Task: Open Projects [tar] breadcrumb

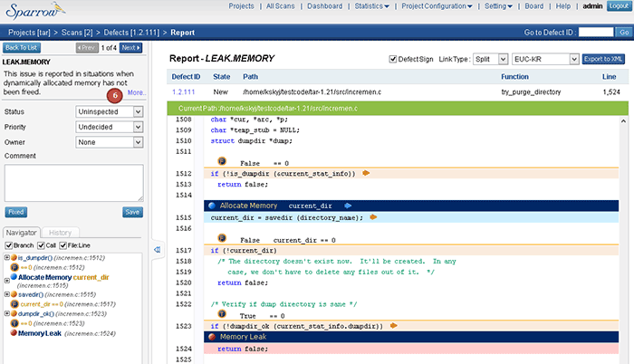Action: pyautogui.click(x=29, y=33)
